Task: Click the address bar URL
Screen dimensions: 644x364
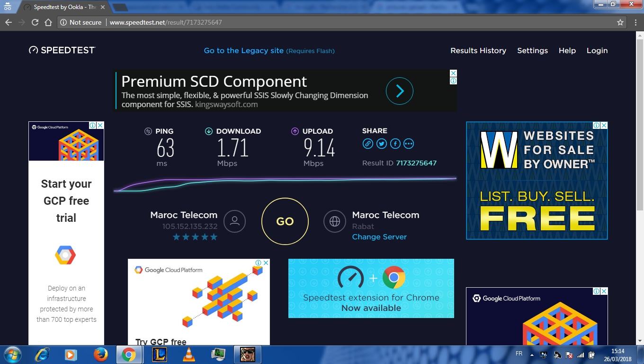Action: coord(166,22)
